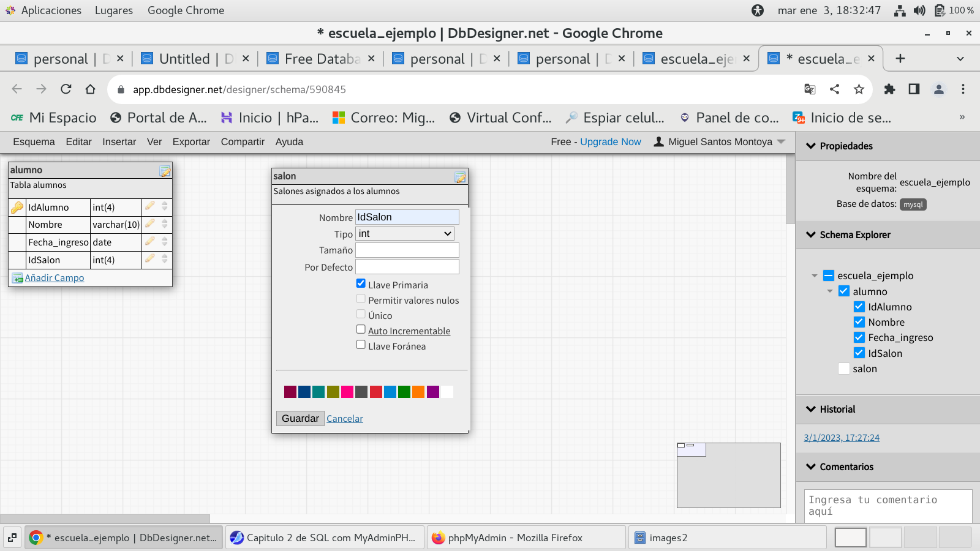Open the Exportar menu
The height and width of the screenshot is (551, 980).
(191, 141)
